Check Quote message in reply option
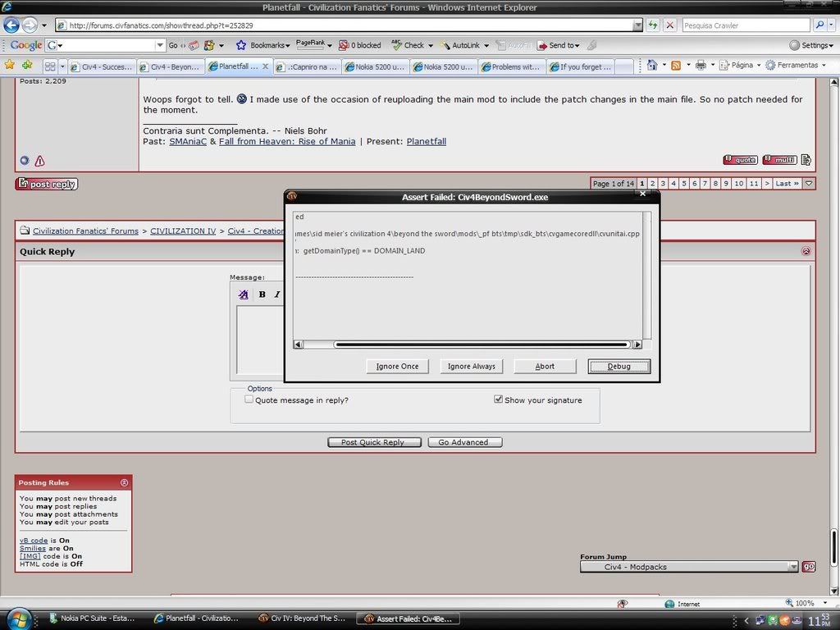Screen dimensions: 840x630 (249, 399)
